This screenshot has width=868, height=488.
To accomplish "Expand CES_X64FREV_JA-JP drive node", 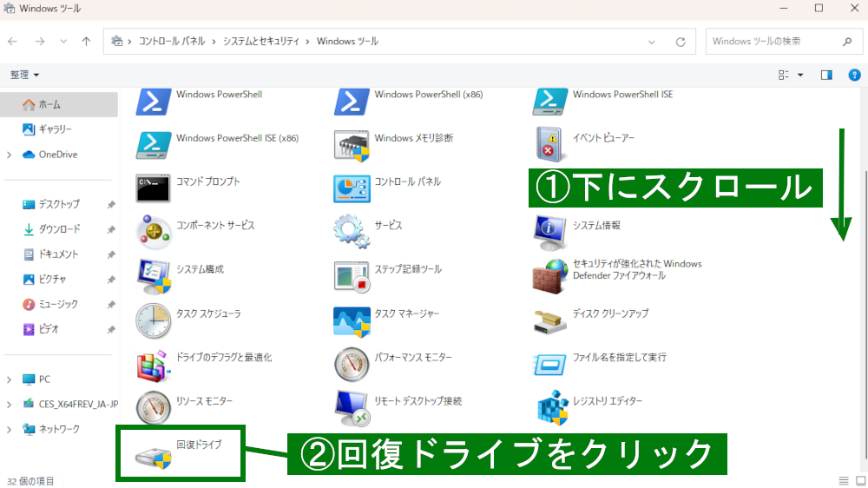I will tap(9, 405).
